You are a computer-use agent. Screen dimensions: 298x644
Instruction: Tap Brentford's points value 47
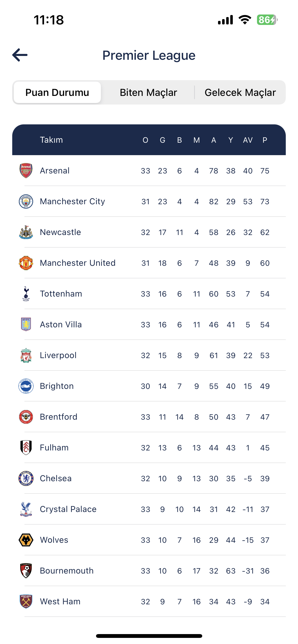click(x=265, y=417)
